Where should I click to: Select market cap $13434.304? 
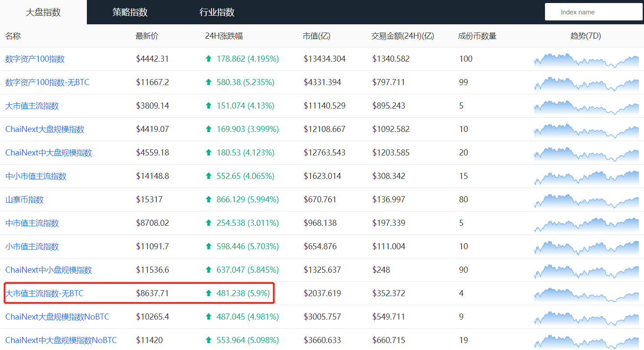324,59
